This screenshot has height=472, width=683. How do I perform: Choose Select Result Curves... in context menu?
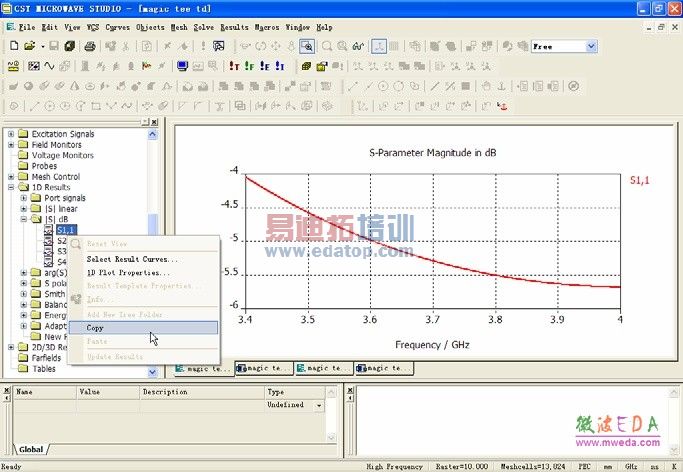[x=132, y=259]
